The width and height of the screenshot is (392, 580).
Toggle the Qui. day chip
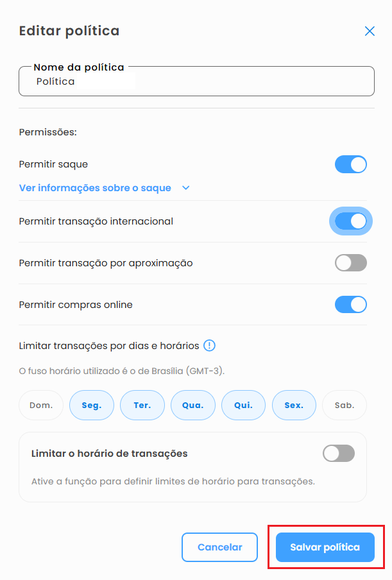click(243, 405)
